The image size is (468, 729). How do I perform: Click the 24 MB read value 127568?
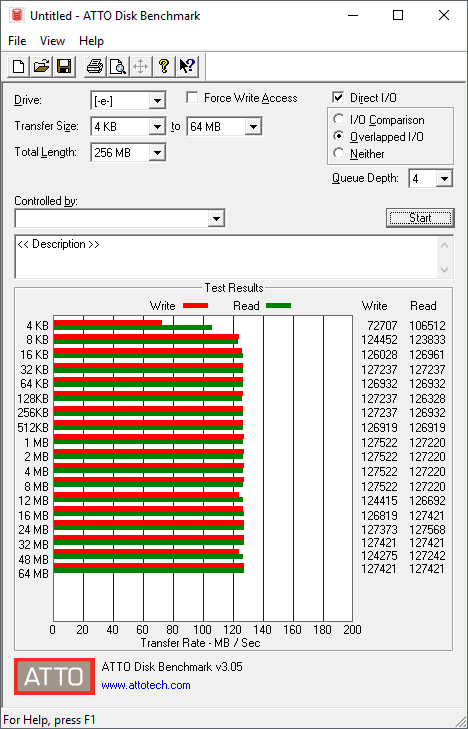tap(427, 530)
